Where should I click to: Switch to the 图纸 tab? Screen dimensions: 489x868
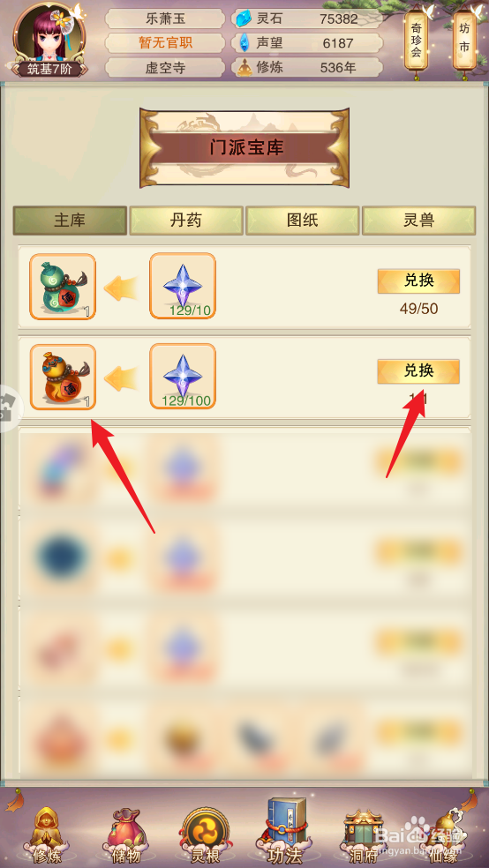tap(303, 221)
